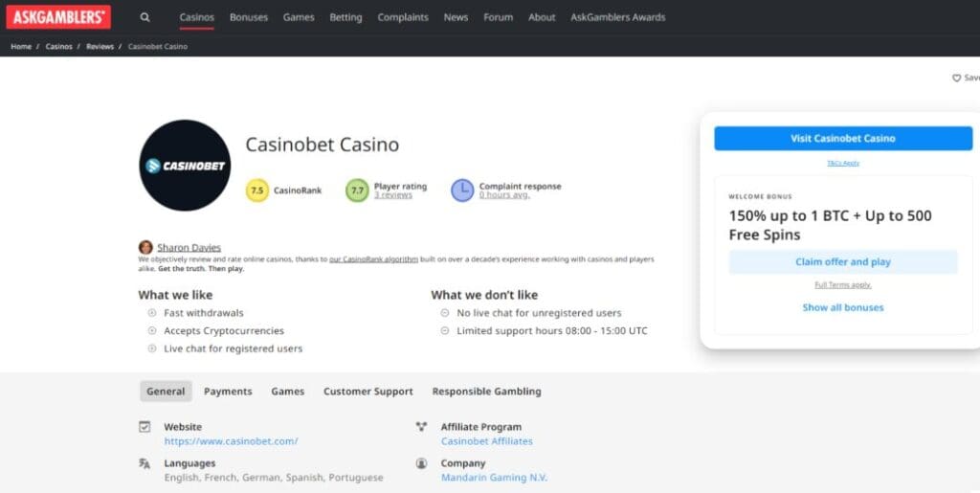Open the Bonuses menu item
This screenshot has width=980, height=493.
pos(249,17)
